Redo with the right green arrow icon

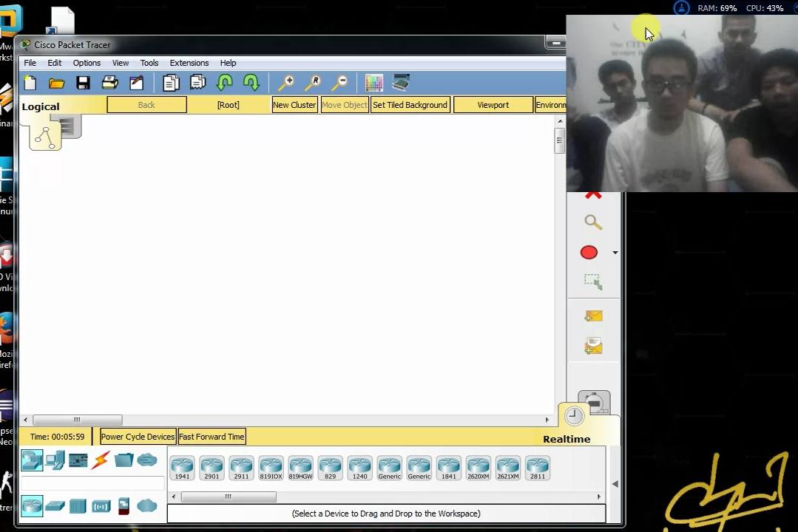(251, 83)
